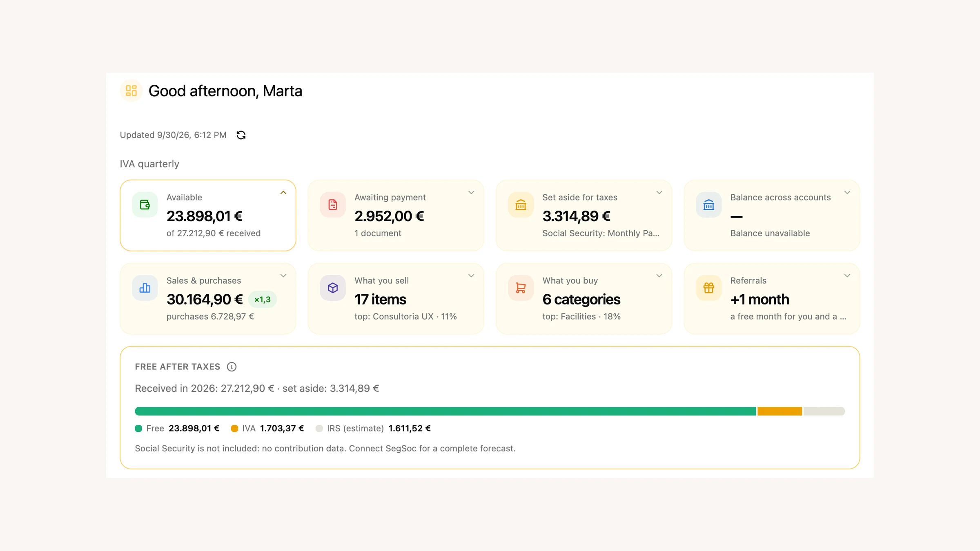The width and height of the screenshot is (980, 551).
Task: Expand the Awaiting payment card chevron
Action: (471, 193)
